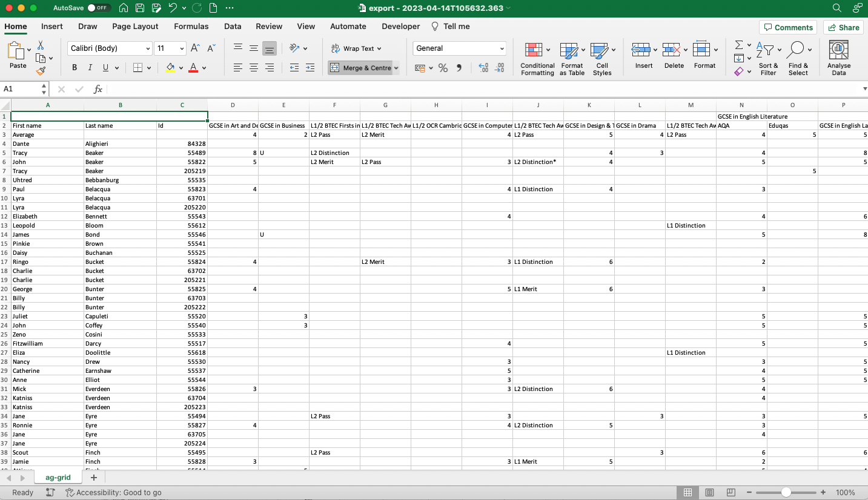Image resolution: width=868 pixels, height=500 pixels.
Task: Add a new sheet with plus button
Action: click(93, 478)
